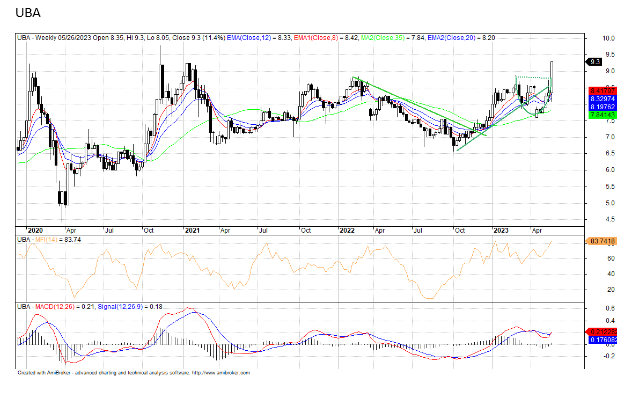Click the Oct label just before 2021
Viewport: 629px width, 404px height.
[x=148, y=231]
